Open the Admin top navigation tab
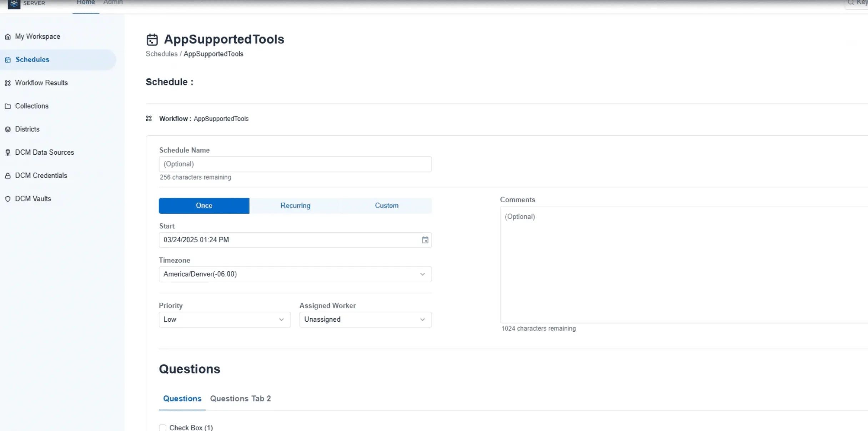Viewport: 868px width, 431px height. (x=113, y=3)
